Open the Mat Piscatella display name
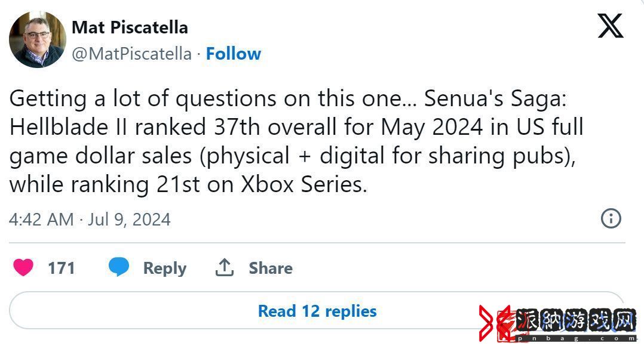 click(x=130, y=27)
